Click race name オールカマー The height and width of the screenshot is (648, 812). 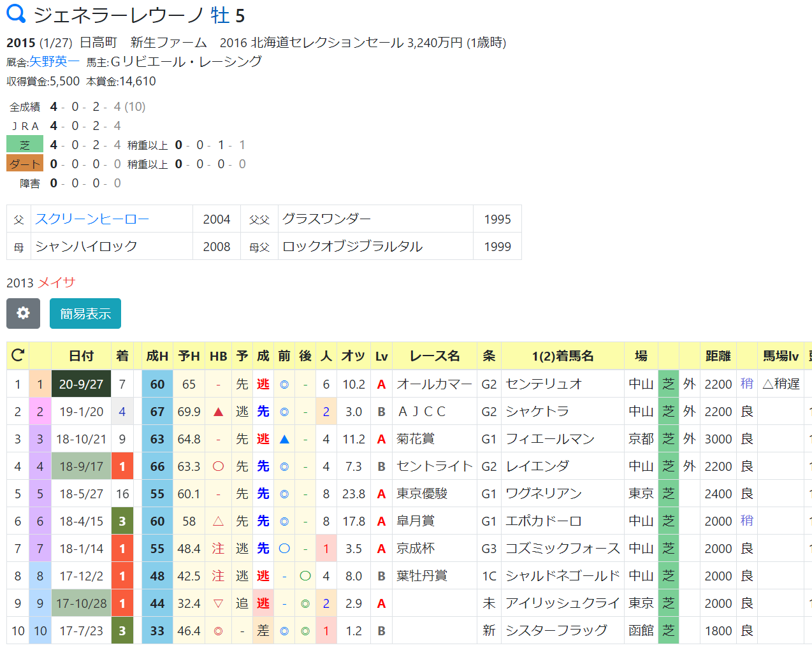tap(434, 384)
